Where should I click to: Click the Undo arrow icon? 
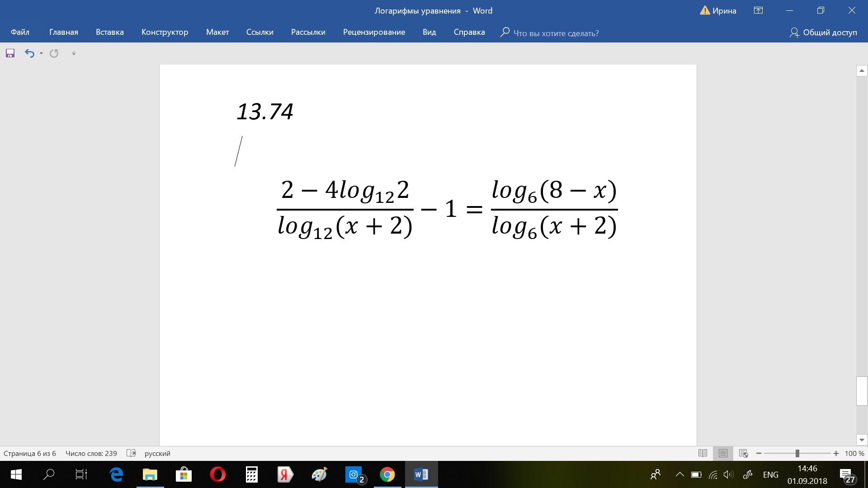(29, 53)
